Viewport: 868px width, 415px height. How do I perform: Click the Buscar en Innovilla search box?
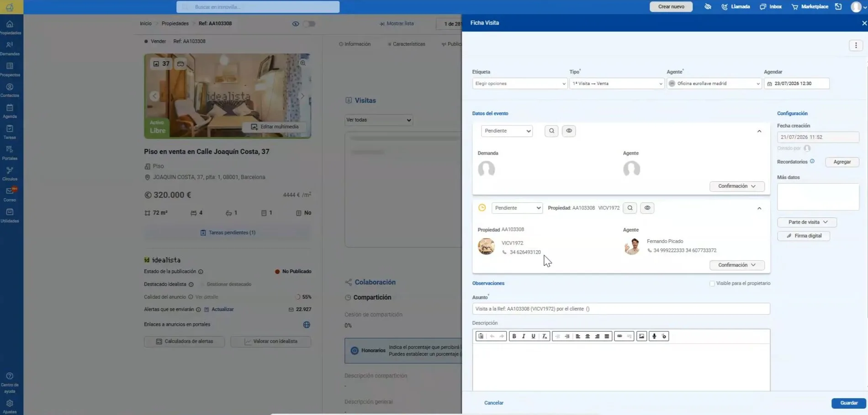point(258,7)
